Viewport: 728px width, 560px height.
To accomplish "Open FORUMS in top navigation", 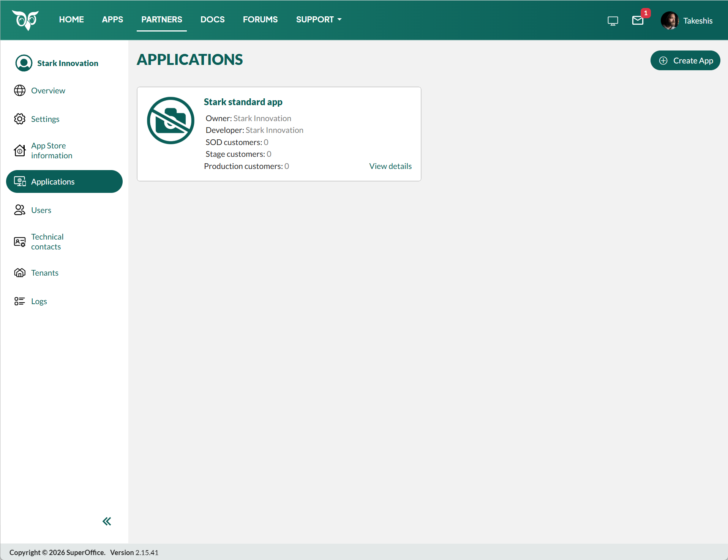I will click(261, 19).
